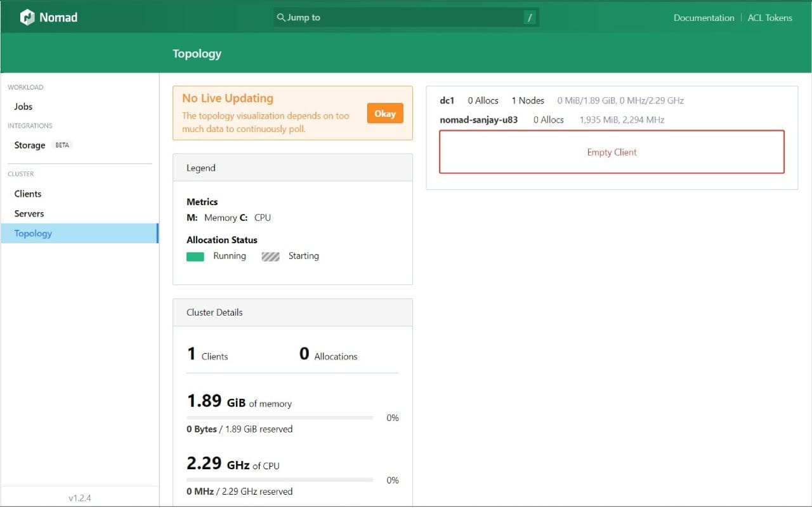
Task: Open the Storage integrations page
Action: (x=29, y=145)
